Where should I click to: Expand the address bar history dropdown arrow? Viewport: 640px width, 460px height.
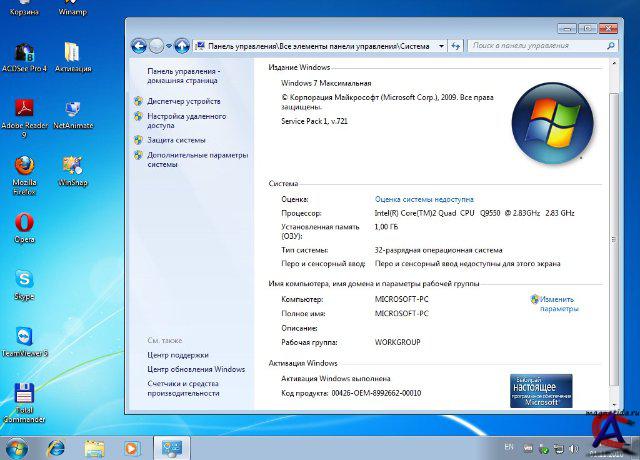441,46
